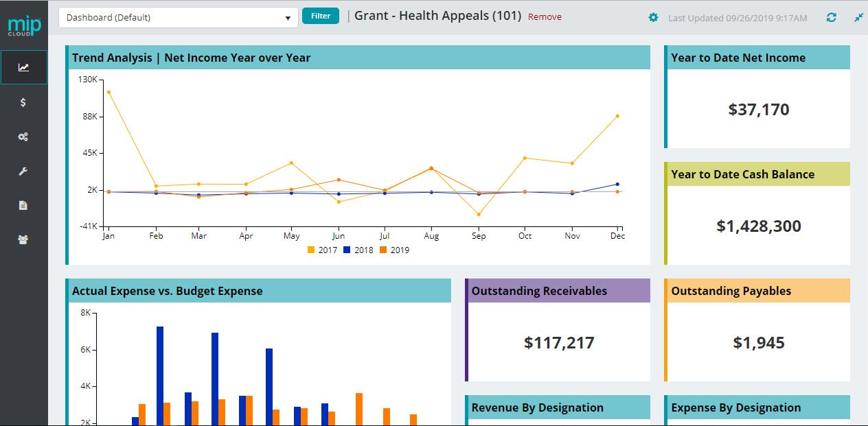Open dashboard settings gear icon

pyautogui.click(x=653, y=17)
